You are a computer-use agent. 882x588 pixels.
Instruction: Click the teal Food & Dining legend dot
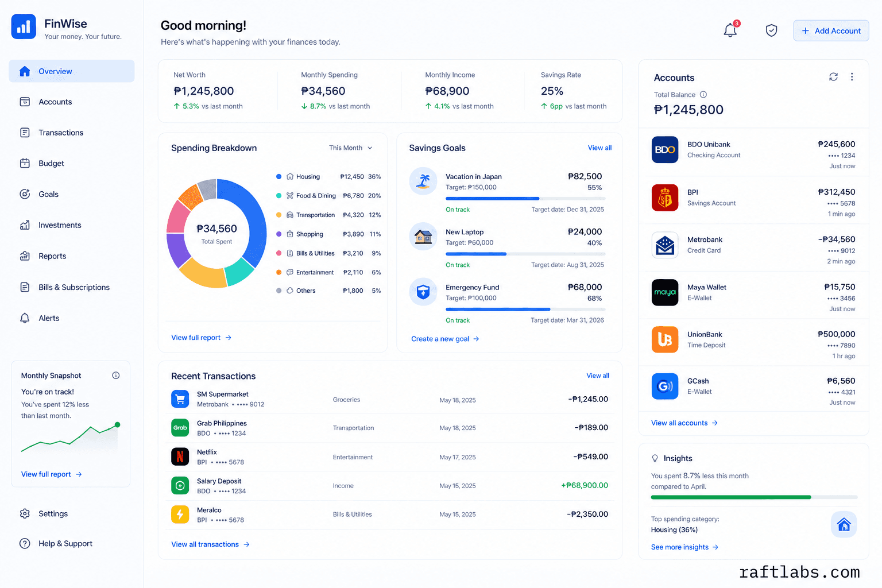point(278,196)
